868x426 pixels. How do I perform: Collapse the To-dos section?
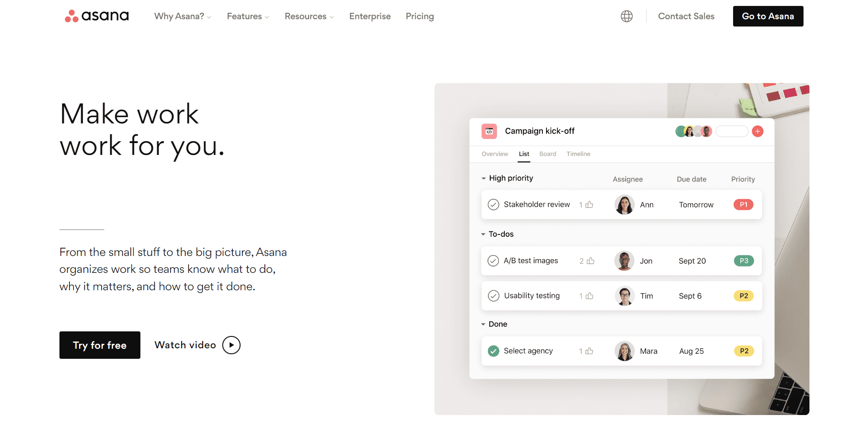[483, 234]
